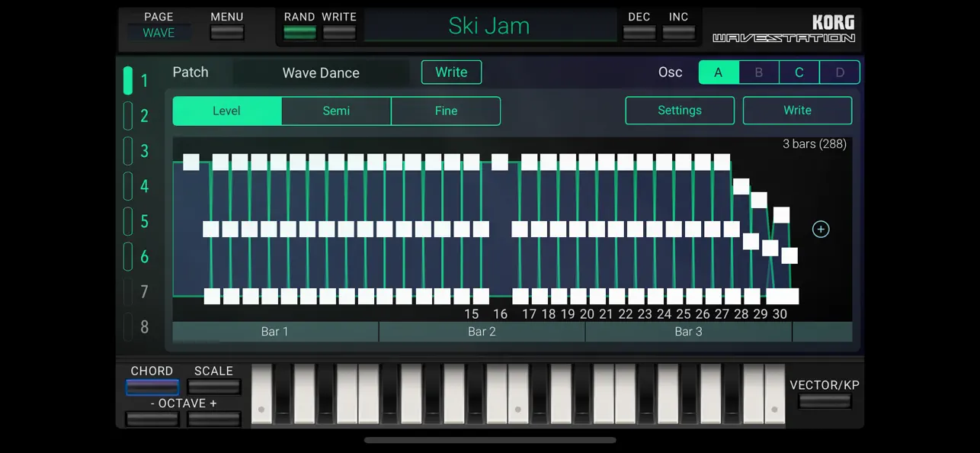Select step 16 top level handle
This screenshot has height=453, width=980.
tap(500, 162)
